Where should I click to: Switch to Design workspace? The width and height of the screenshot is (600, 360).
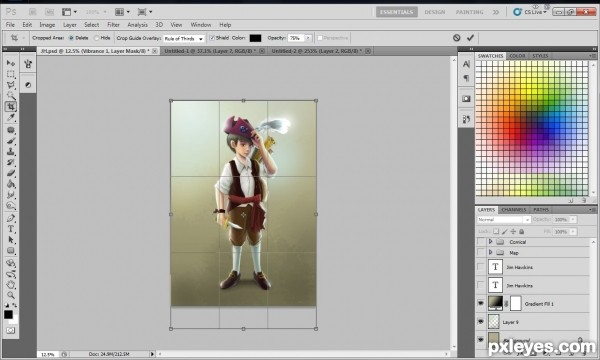pos(435,12)
